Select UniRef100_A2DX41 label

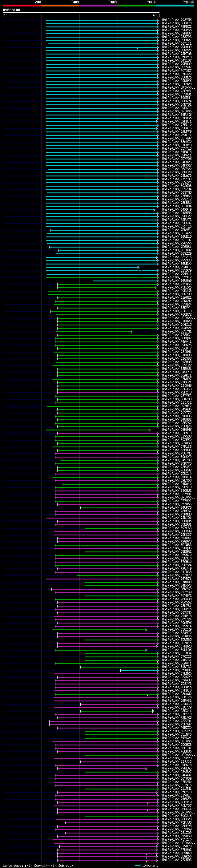pos(177,711)
